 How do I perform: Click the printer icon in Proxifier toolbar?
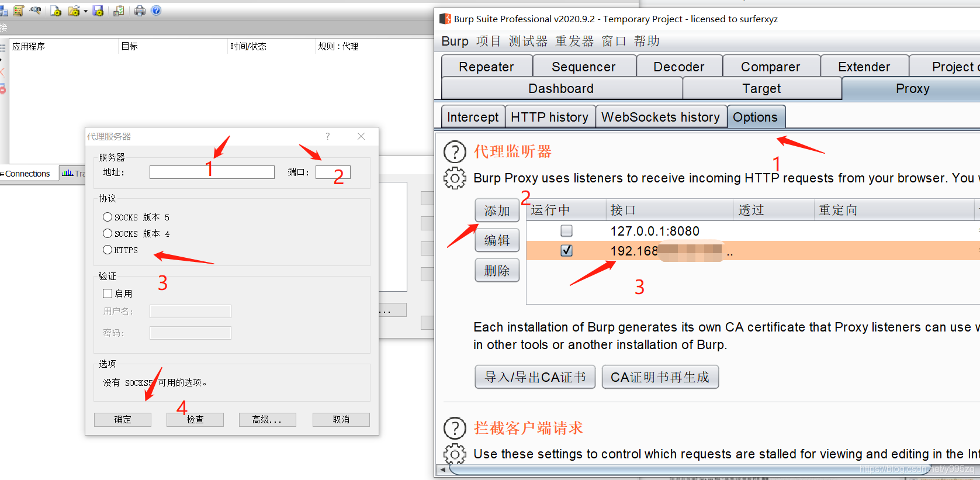click(140, 11)
